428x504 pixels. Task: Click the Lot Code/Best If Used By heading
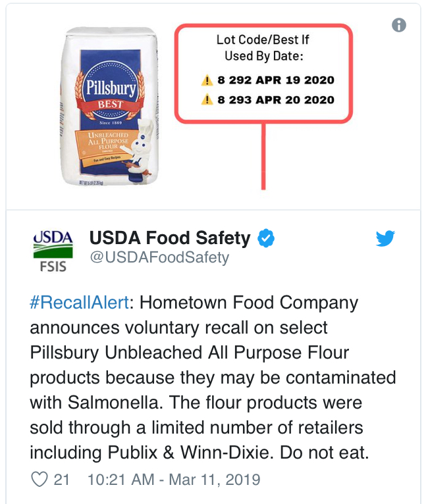pos(263,48)
